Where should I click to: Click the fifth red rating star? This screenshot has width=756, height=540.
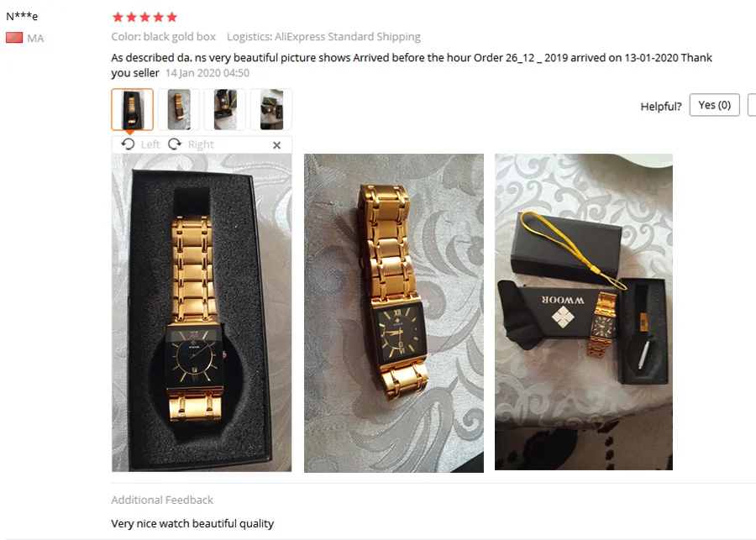(x=172, y=18)
